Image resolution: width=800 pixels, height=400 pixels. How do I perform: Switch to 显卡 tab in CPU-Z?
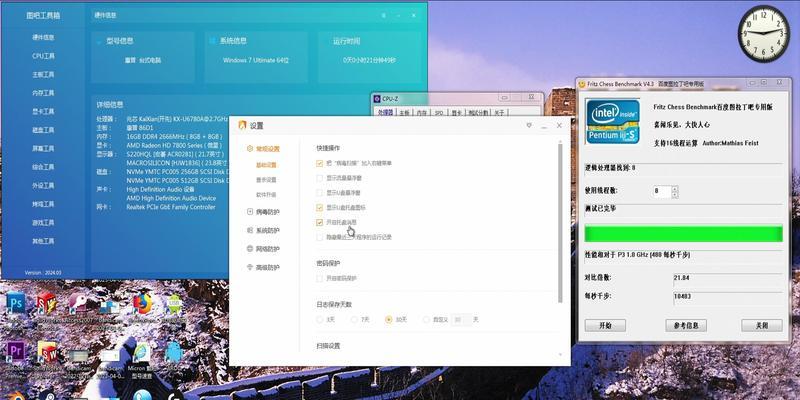tap(456, 113)
